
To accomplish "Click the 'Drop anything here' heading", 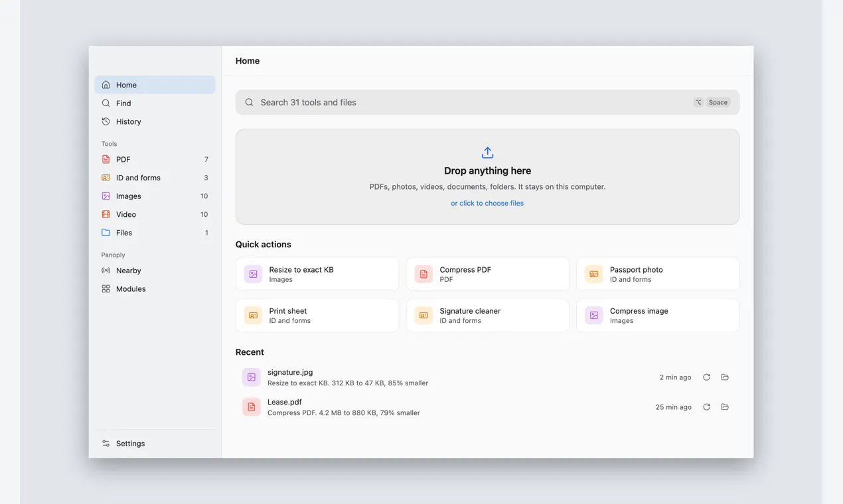I will (x=487, y=170).
